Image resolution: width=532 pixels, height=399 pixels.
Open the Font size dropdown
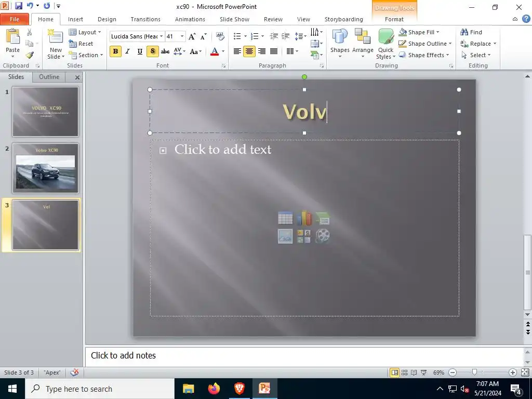point(182,36)
